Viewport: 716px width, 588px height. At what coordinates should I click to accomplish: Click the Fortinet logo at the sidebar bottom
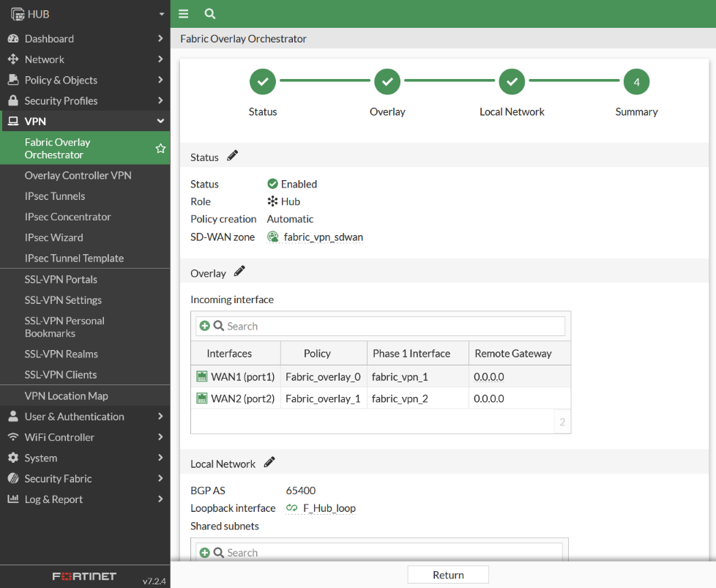click(x=83, y=576)
